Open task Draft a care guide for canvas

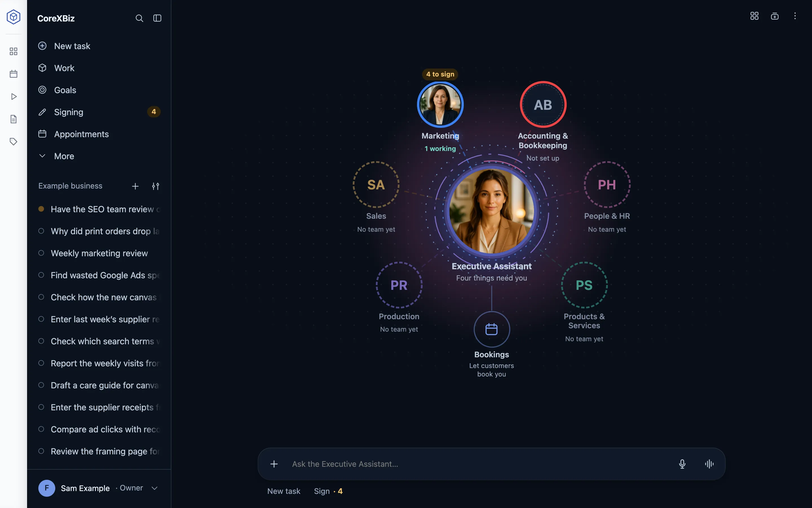99,385
